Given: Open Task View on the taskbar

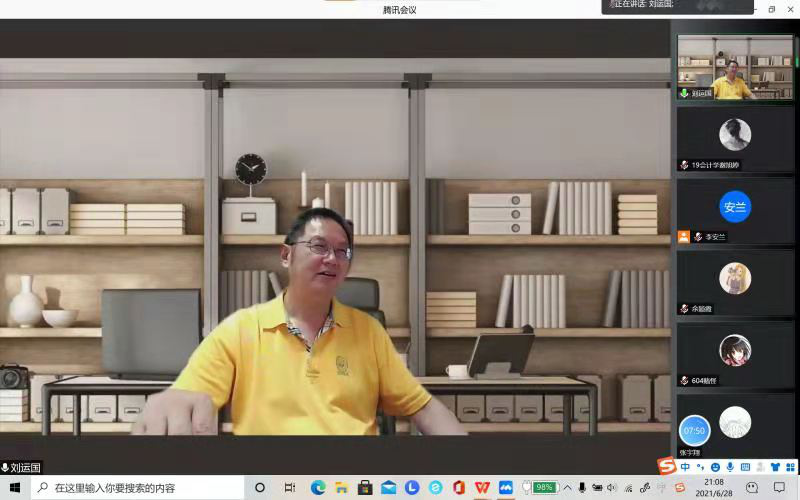Looking at the screenshot, I should click(x=289, y=487).
